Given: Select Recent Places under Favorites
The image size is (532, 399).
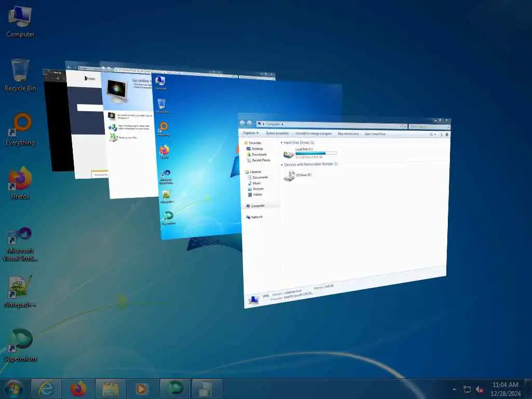Looking at the screenshot, I should point(259,160).
